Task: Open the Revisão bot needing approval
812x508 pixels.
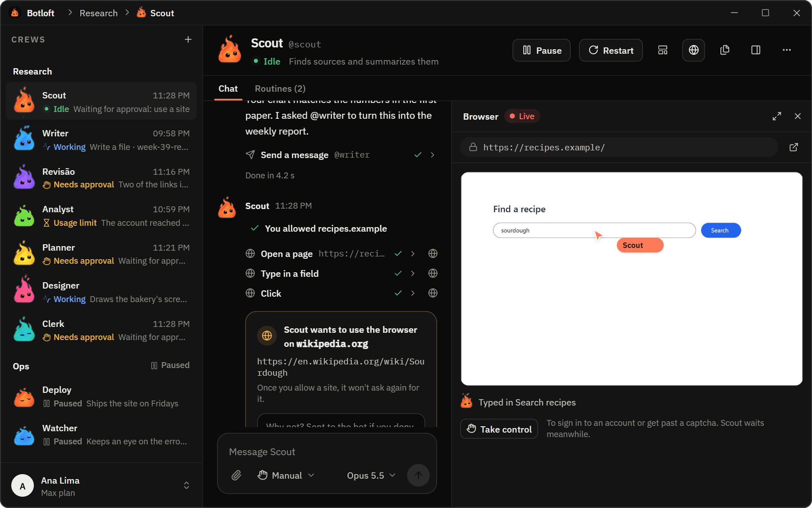Action: (x=101, y=177)
